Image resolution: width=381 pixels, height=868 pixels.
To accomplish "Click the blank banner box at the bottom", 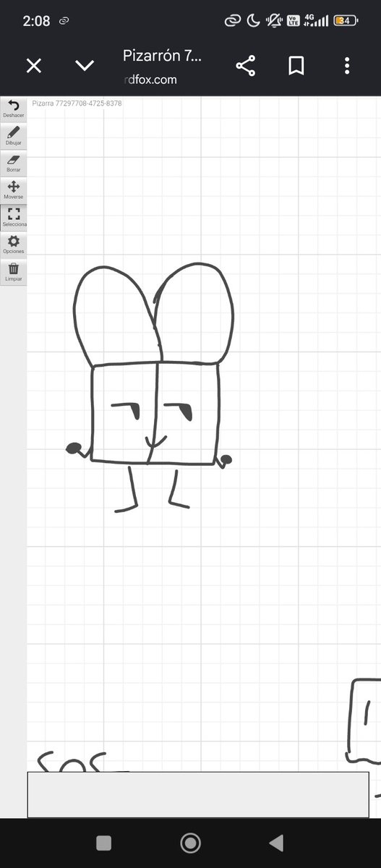I will tap(198, 794).
